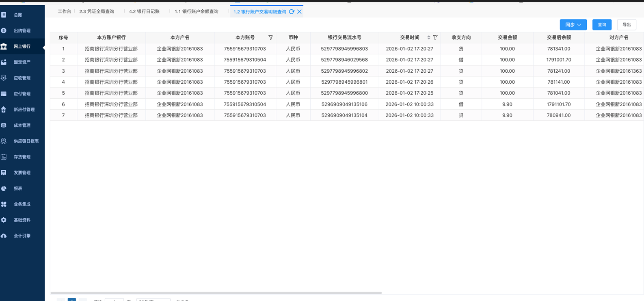Click the 出纳管理 cashier icon in sidebar
Image resolution: width=644 pixels, height=301 pixels.
coord(4,30)
